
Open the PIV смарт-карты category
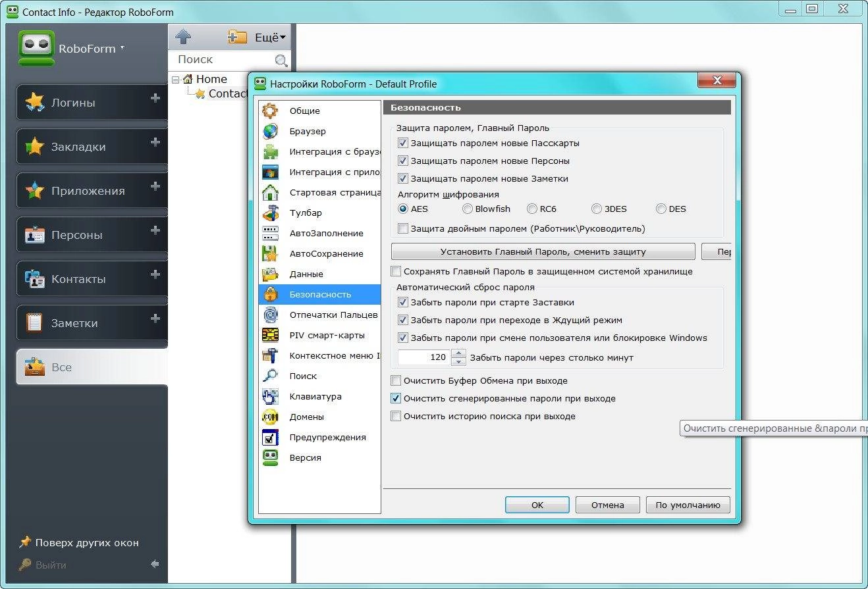pos(319,335)
